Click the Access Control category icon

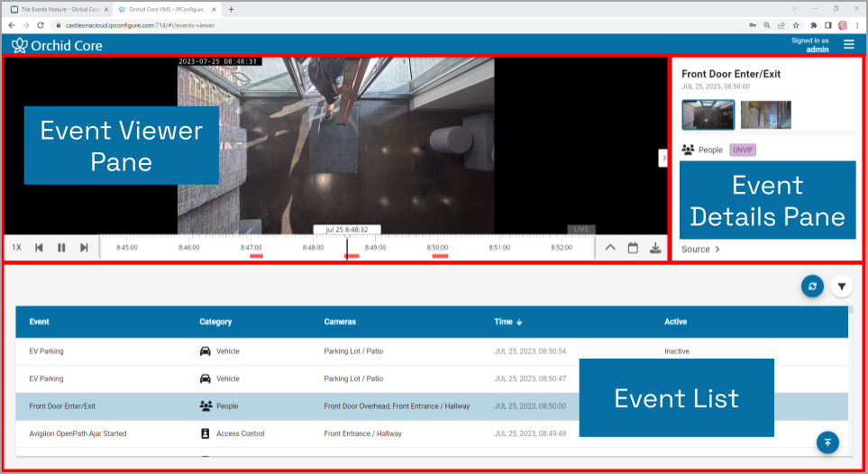[x=205, y=433]
